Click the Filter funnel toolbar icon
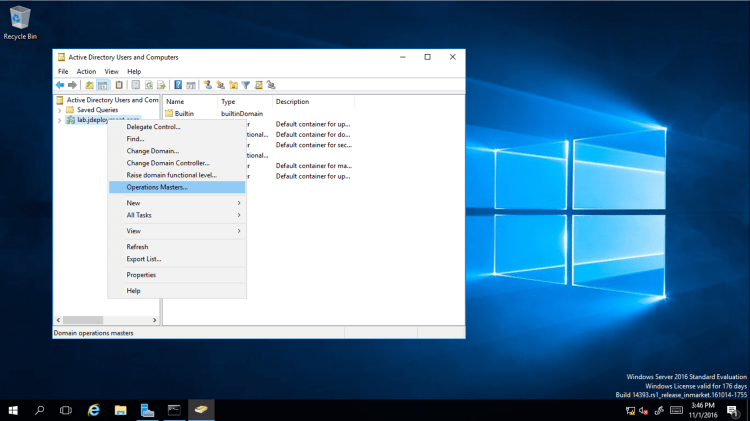Image resolution: width=750 pixels, height=421 pixels. pyautogui.click(x=245, y=85)
